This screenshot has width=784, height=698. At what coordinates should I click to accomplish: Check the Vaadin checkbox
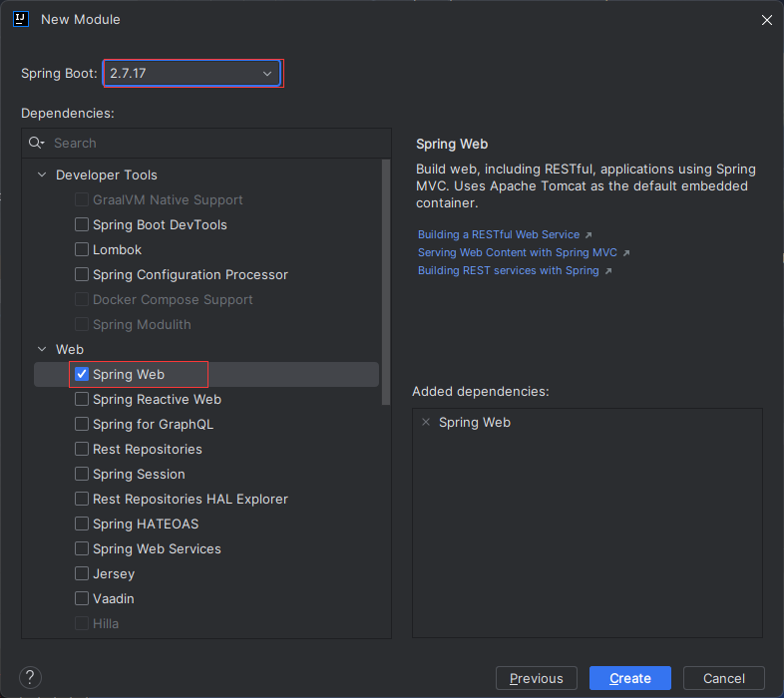(x=82, y=598)
